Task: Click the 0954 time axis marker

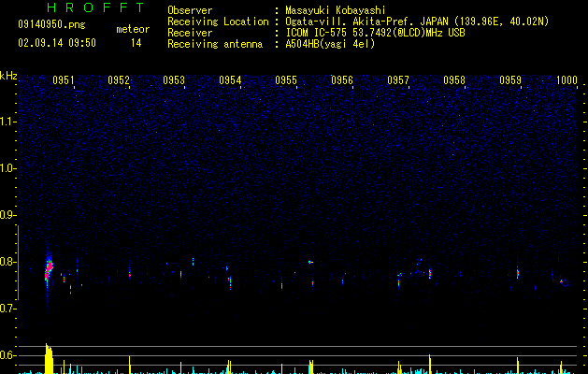Action: [230, 80]
